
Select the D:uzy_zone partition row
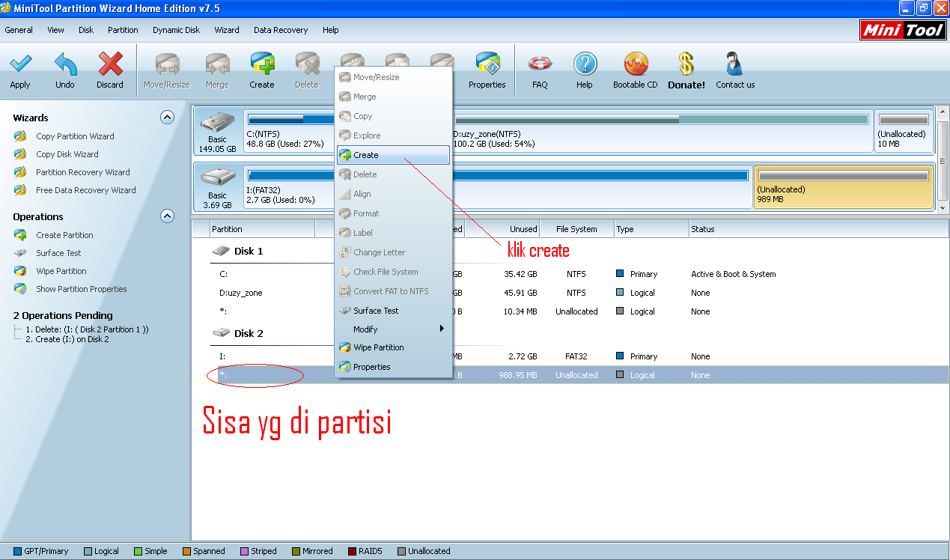(570, 293)
